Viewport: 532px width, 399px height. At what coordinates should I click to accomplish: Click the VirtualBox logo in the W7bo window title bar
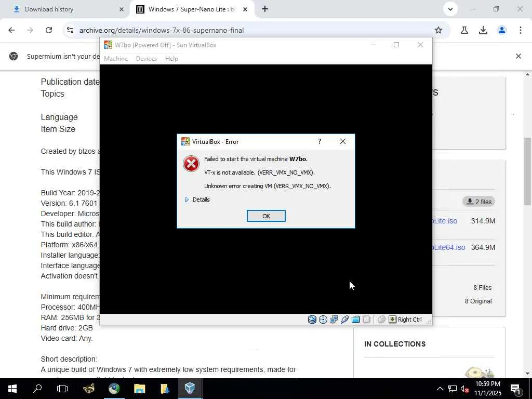[x=108, y=45]
